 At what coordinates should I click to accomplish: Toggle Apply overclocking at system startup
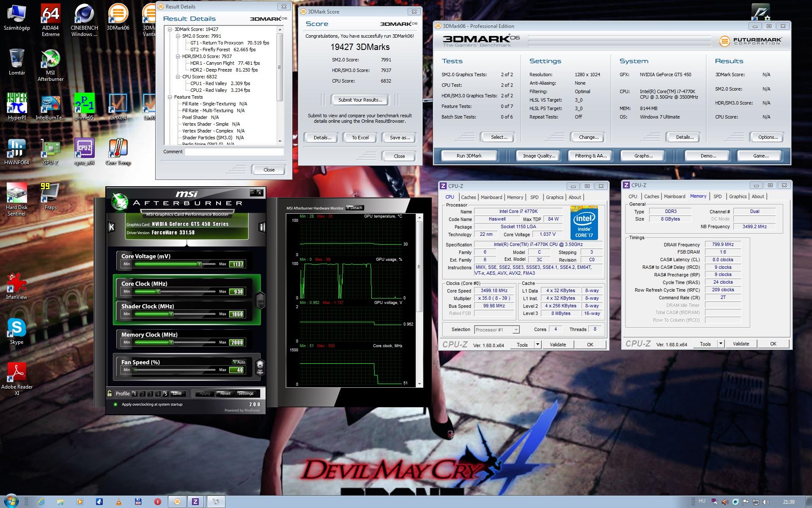pyautogui.click(x=115, y=404)
